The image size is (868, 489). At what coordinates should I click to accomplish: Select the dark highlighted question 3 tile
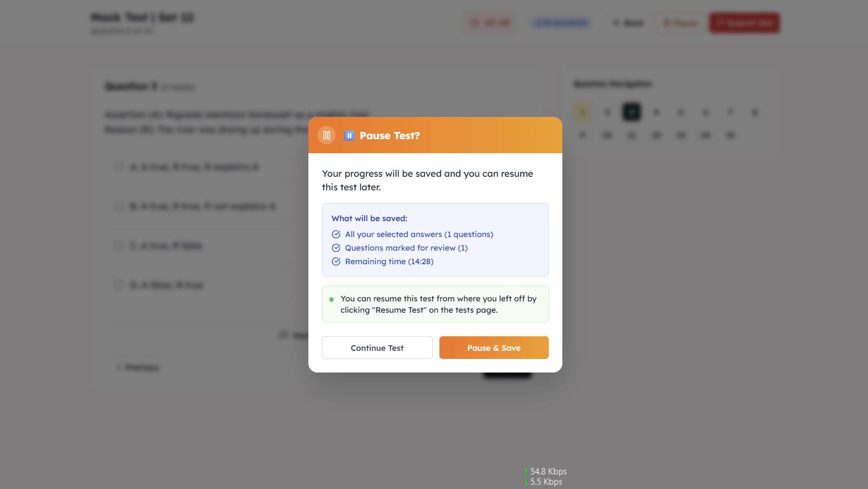click(632, 112)
